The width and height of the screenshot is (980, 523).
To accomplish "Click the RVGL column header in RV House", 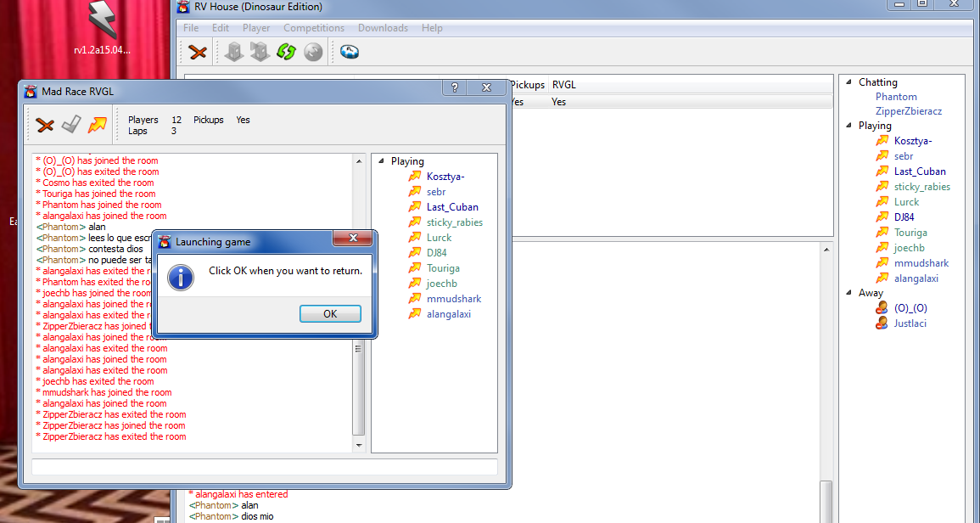I will pyautogui.click(x=563, y=85).
